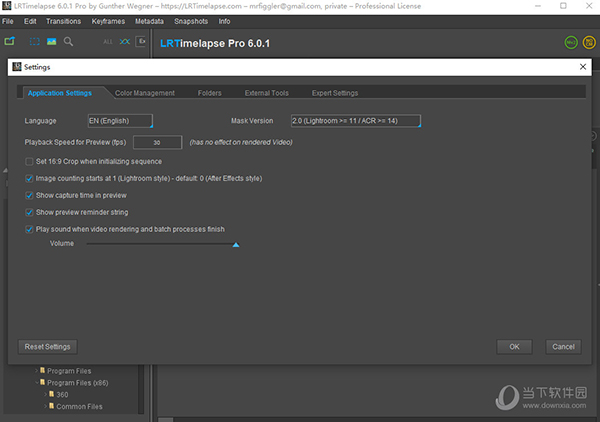Viewport: 600px width, 422px height.
Task: Collapse the Program Files (x86) tree node
Action: (37, 382)
